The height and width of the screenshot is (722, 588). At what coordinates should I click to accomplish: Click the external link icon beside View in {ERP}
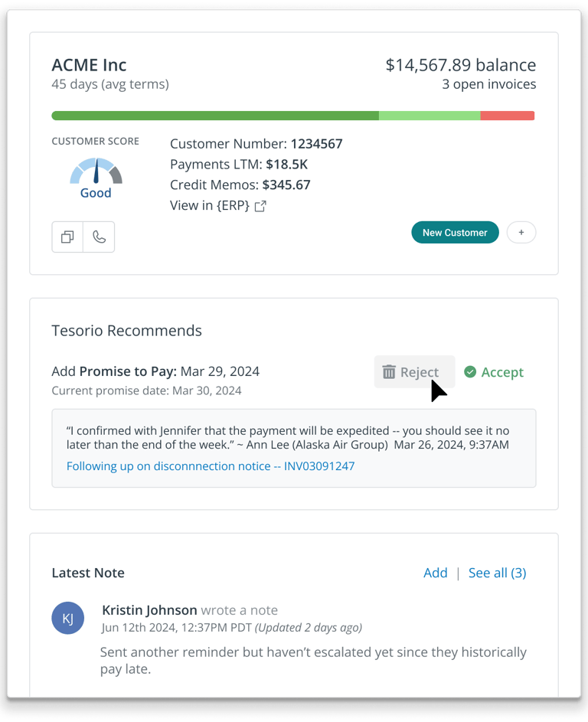[260, 206]
